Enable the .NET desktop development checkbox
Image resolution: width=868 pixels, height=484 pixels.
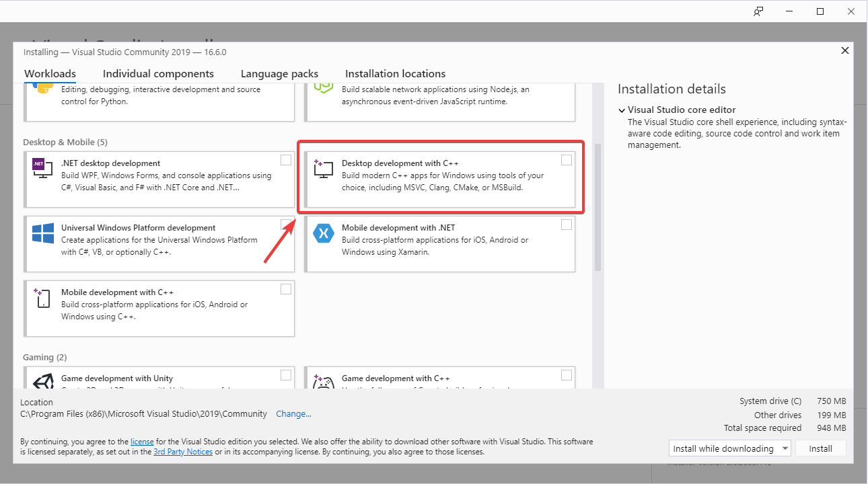[x=286, y=159]
